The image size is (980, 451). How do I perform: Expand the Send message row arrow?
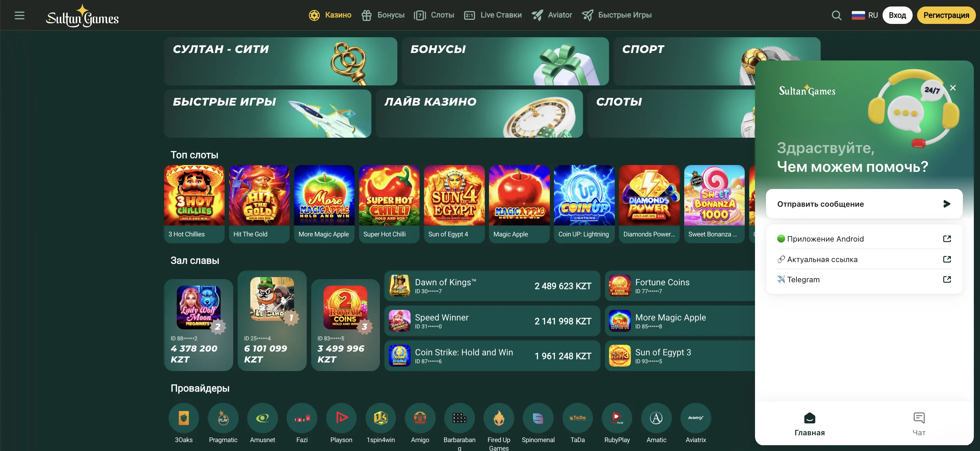tap(946, 204)
